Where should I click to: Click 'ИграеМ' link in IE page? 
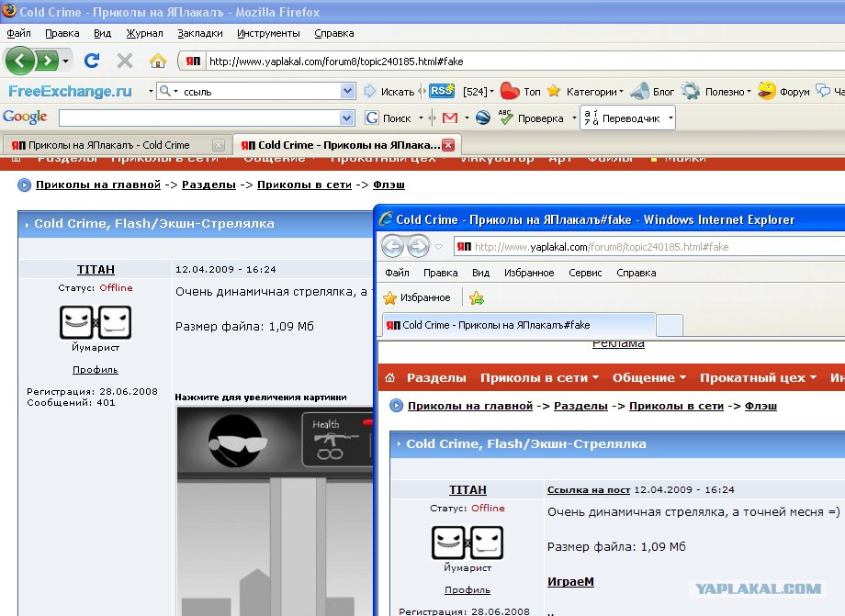click(570, 581)
